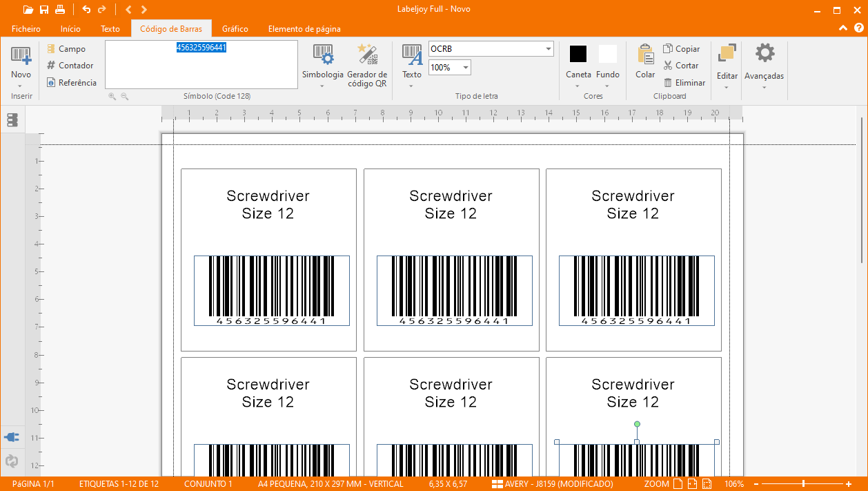Zoom to label selection icon
The image size is (868, 491).
click(707, 484)
